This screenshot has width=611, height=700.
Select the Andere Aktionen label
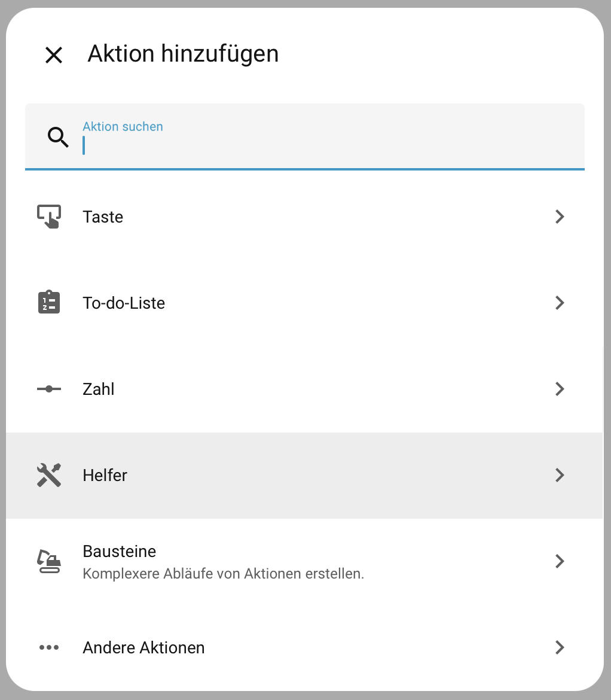click(143, 647)
